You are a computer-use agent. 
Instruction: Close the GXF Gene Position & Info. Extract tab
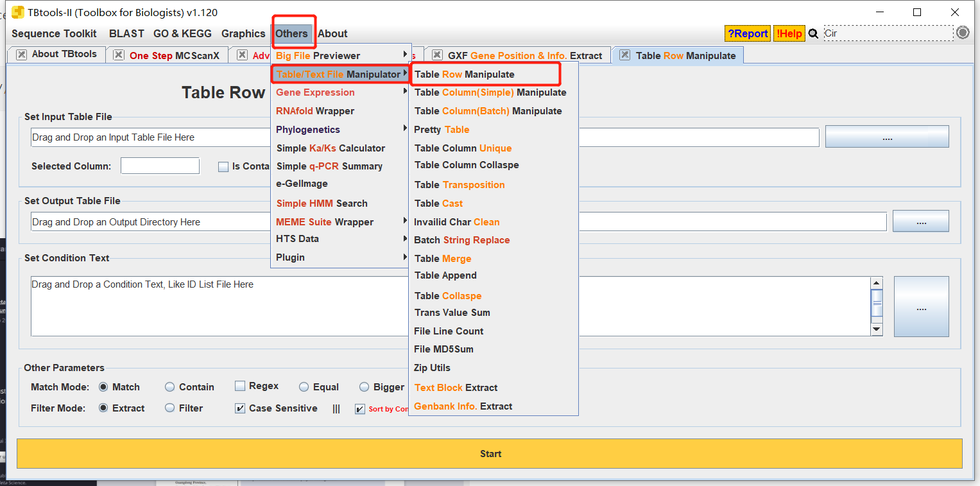[437, 55]
